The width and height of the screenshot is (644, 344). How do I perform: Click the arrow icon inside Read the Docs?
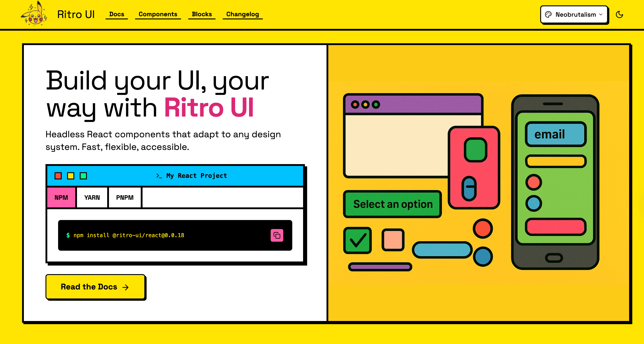pos(125,287)
